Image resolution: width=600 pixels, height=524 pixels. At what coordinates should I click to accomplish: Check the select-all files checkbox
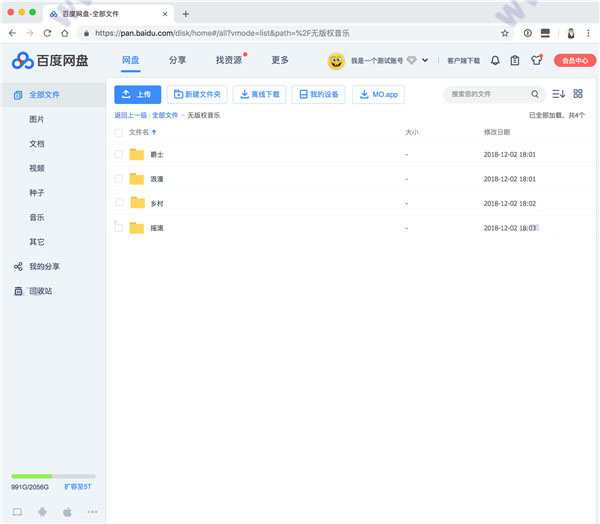(119, 132)
